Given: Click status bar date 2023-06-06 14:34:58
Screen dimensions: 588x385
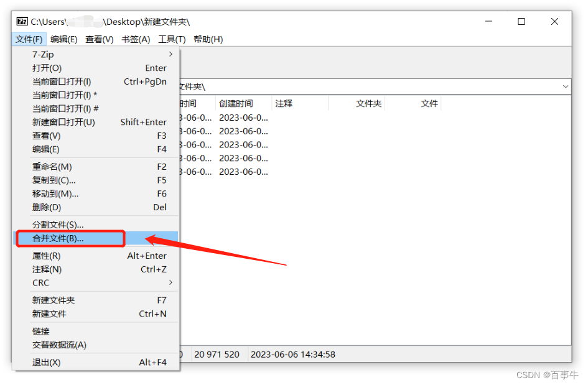Looking at the screenshot, I should pyautogui.click(x=293, y=355).
